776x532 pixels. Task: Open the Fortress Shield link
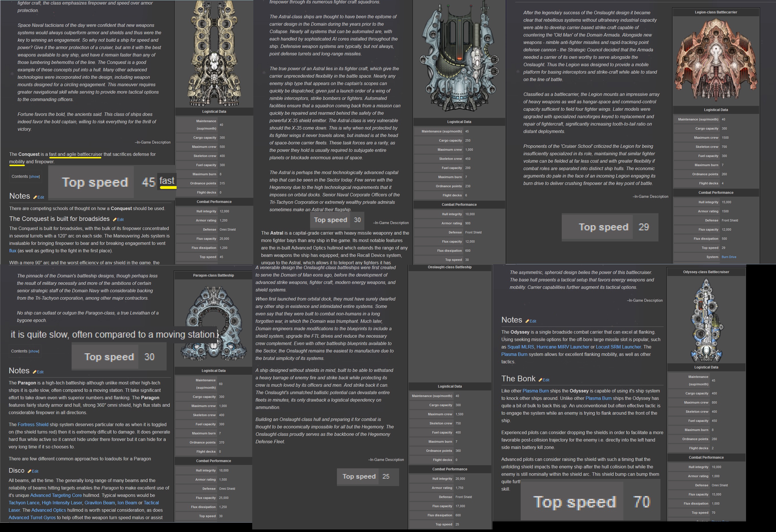33,424
